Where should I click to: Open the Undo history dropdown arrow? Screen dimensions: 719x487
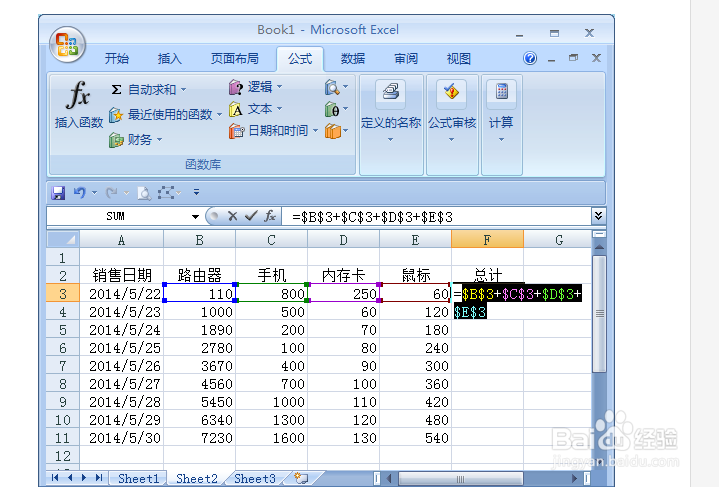pos(94,193)
